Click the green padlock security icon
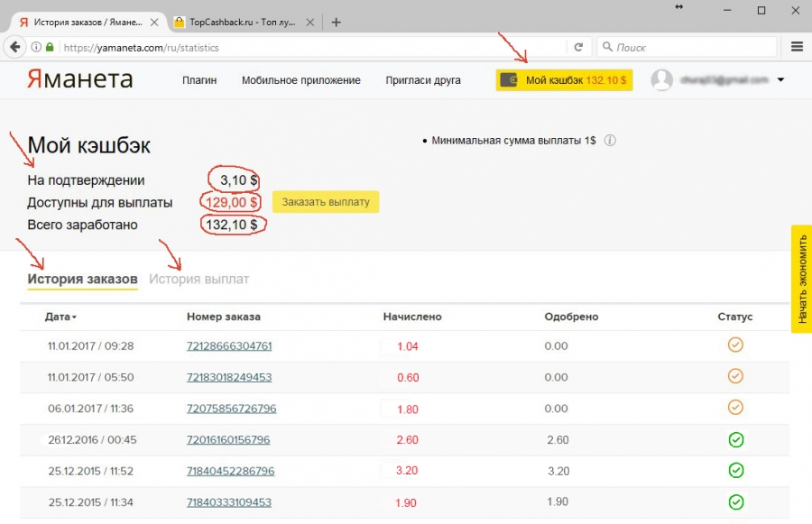The height and width of the screenshot is (524, 812). (50, 47)
